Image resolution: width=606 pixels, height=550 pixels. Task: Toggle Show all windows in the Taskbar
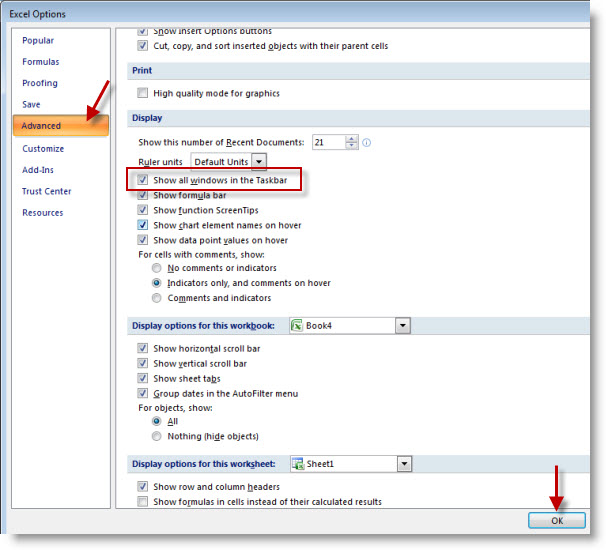point(143,180)
